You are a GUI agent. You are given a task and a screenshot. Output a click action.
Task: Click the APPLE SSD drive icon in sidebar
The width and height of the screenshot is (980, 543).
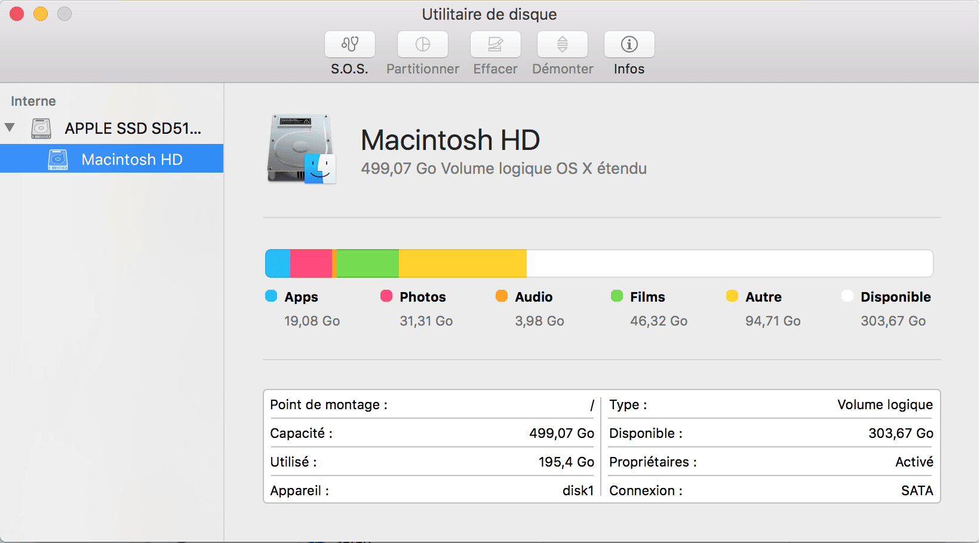coord(41,128)
